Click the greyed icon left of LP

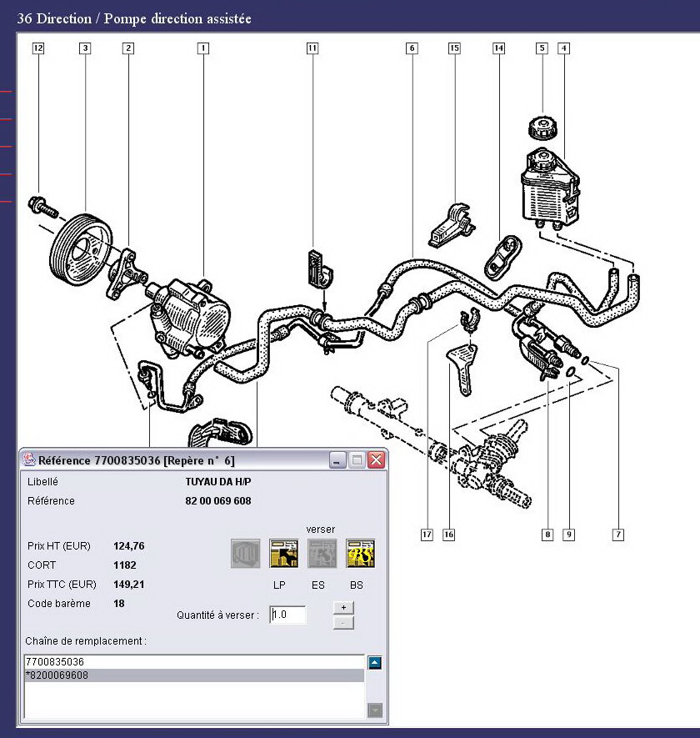(x=245, y=554)
